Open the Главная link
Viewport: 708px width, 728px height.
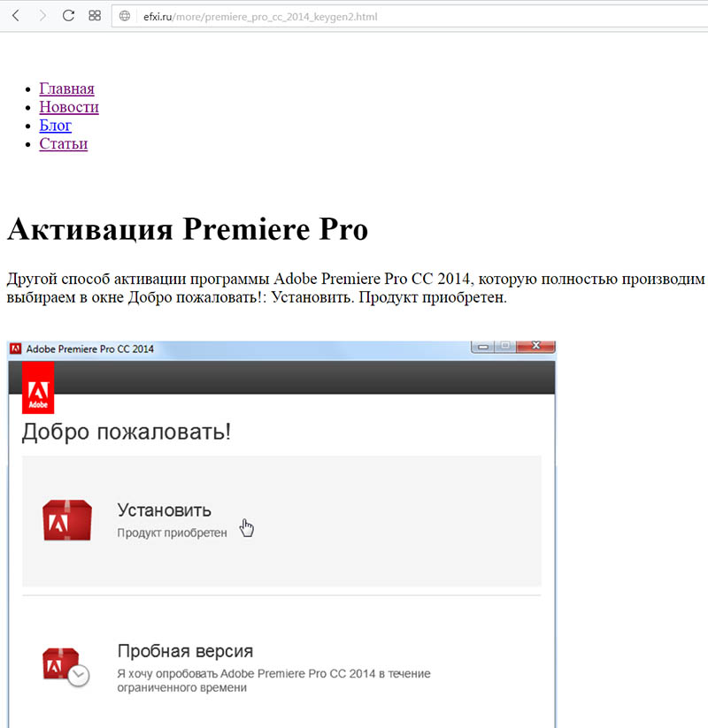pyautogui.click(x=67, y=88)
